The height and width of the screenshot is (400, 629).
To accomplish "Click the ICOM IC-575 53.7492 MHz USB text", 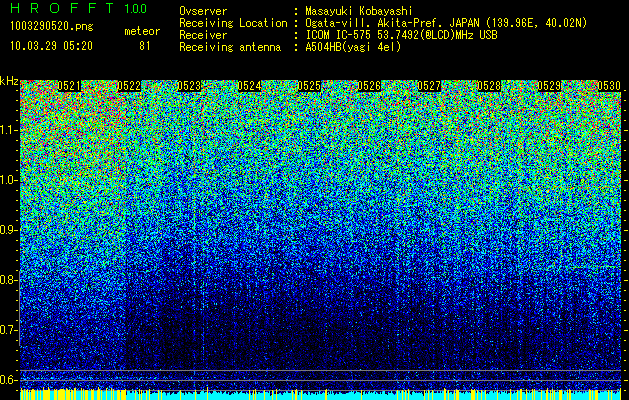I will (401, 35).
